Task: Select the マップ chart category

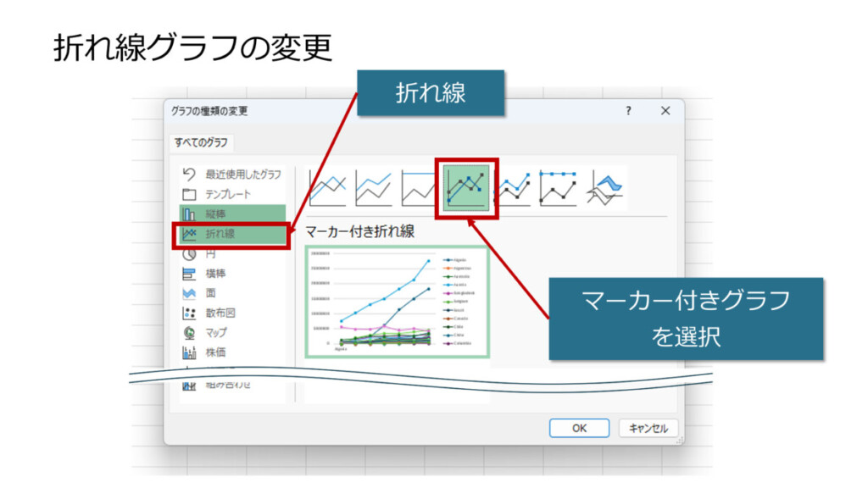Action: [x=217, y=332]
